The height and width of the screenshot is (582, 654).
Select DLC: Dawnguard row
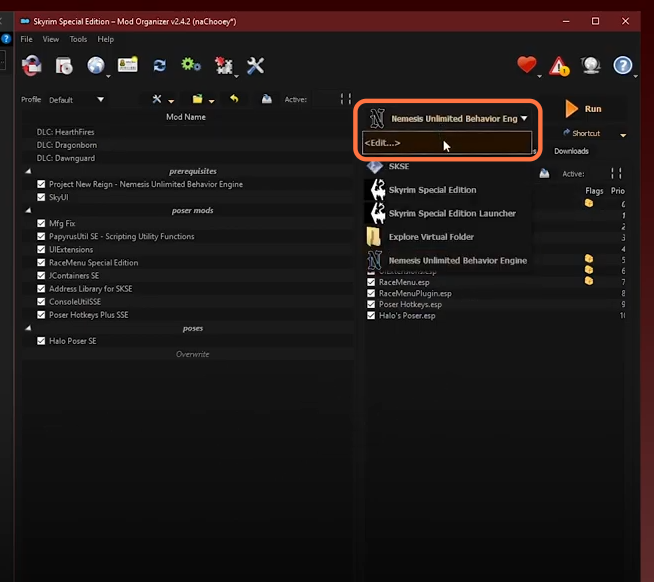coord(188,158)
